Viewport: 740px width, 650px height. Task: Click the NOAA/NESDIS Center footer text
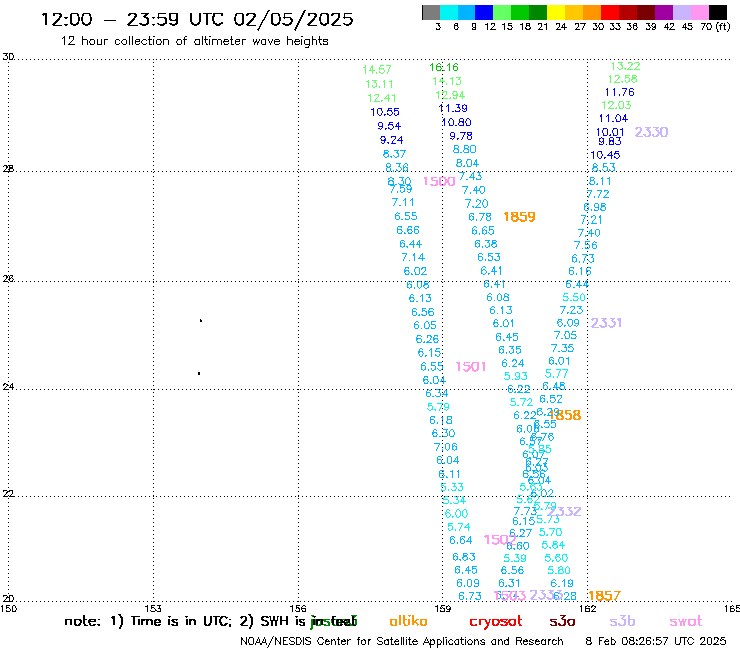[x=402, y=641]
